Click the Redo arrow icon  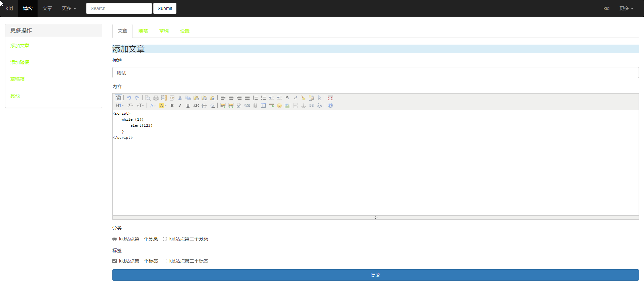tap(137, 98)
